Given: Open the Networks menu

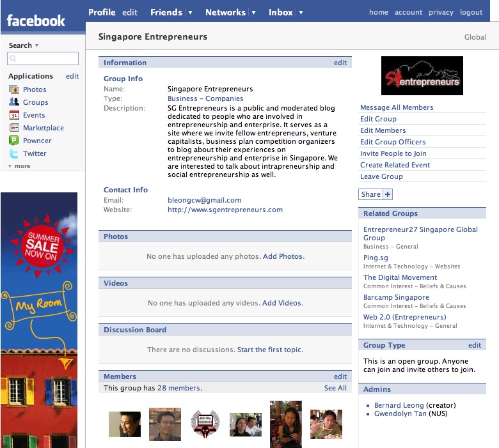Looking at the screenshot, I should (226, 12).
